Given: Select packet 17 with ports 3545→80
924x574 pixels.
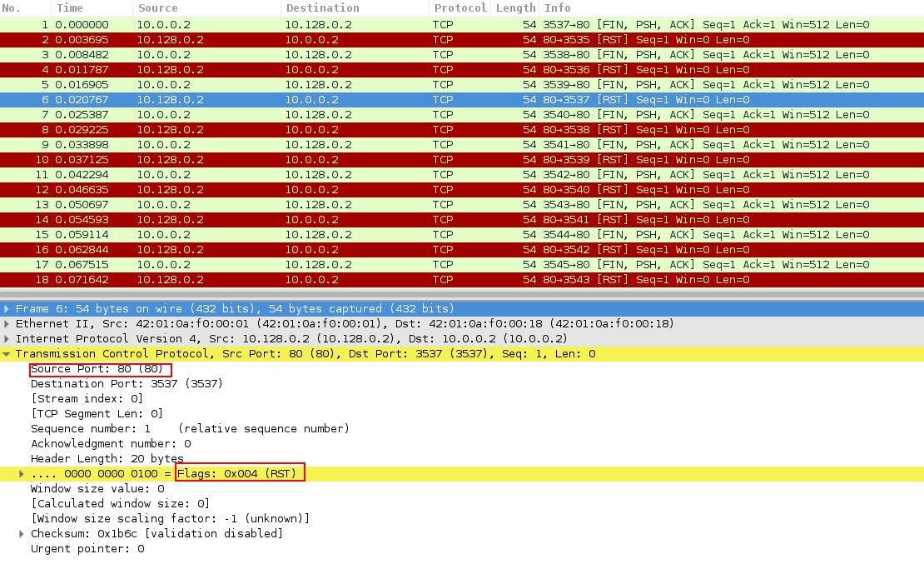Looking at the screenshot, I should tap(462, 265).
